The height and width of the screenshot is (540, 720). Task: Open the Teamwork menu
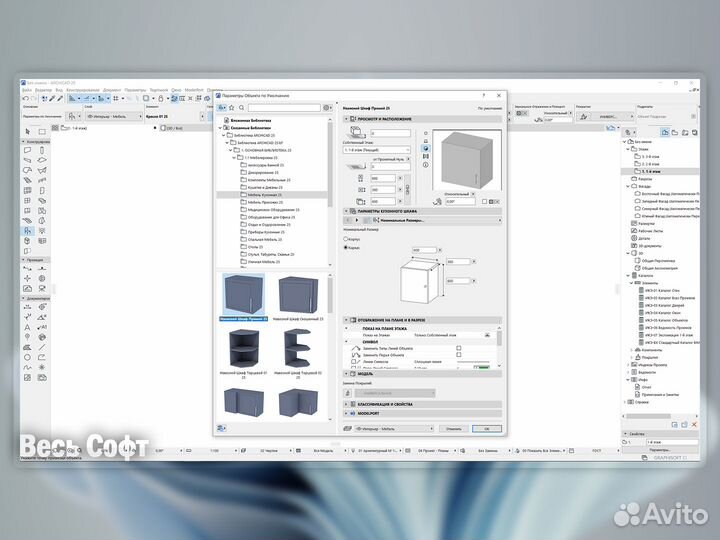point(159,90)
